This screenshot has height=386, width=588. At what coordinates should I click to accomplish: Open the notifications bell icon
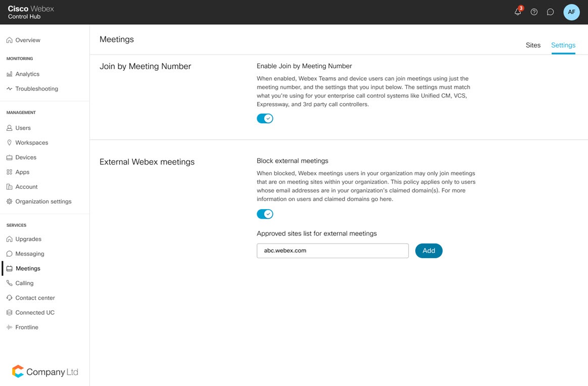point(518,12)
